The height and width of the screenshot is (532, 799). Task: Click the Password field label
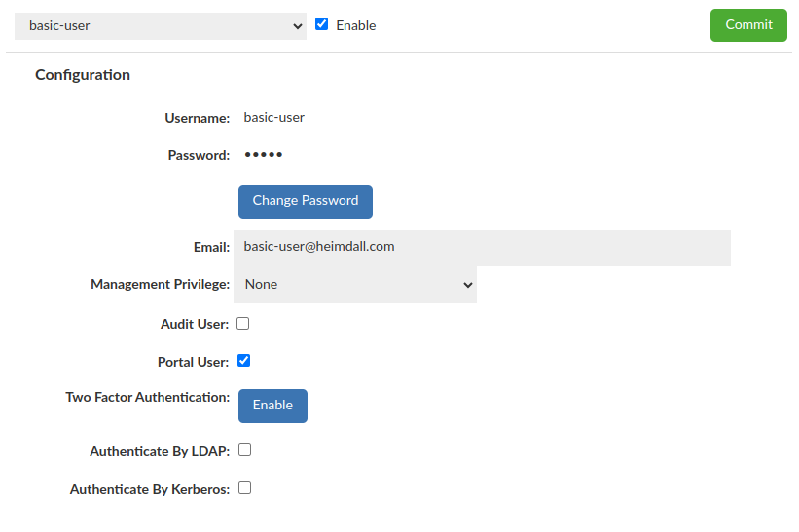click(x=199, y=155)
